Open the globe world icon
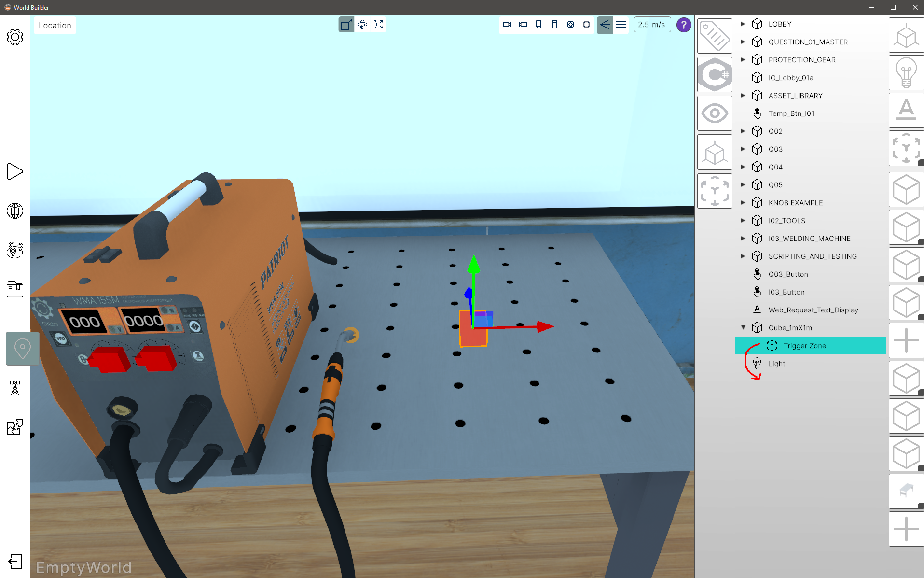 click(x=15, y=211)
